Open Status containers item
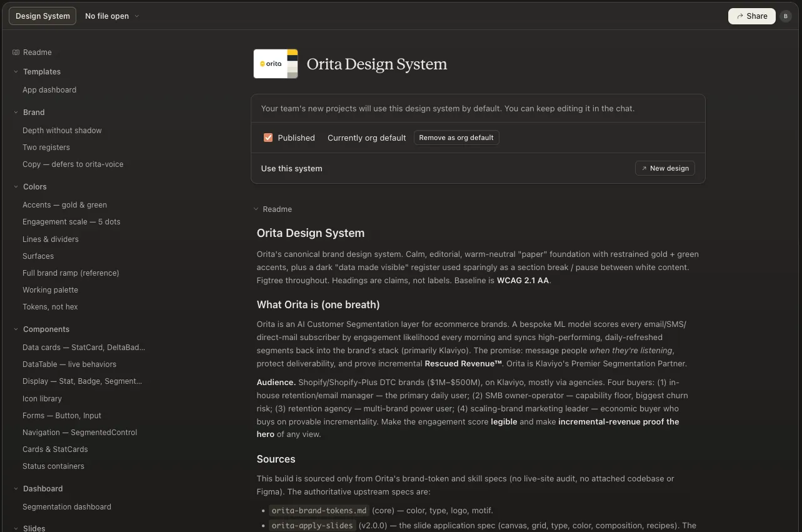This screenshot has width=802, height=532. [x=53, y=466]
